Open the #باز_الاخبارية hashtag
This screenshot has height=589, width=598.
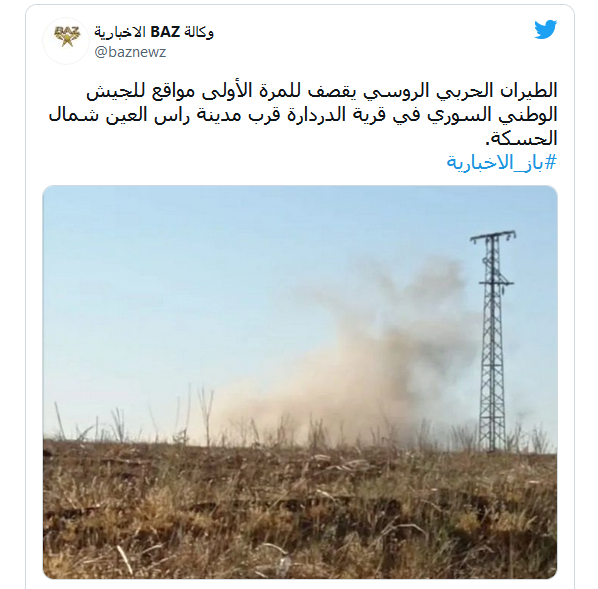click(x=502, y=163)
